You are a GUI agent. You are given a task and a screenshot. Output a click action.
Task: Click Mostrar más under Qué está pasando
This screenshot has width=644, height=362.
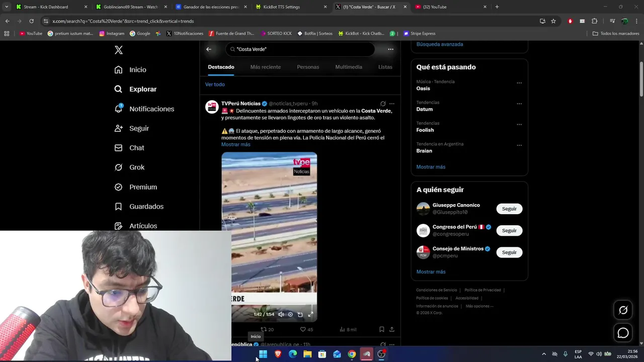coord(431,167)
